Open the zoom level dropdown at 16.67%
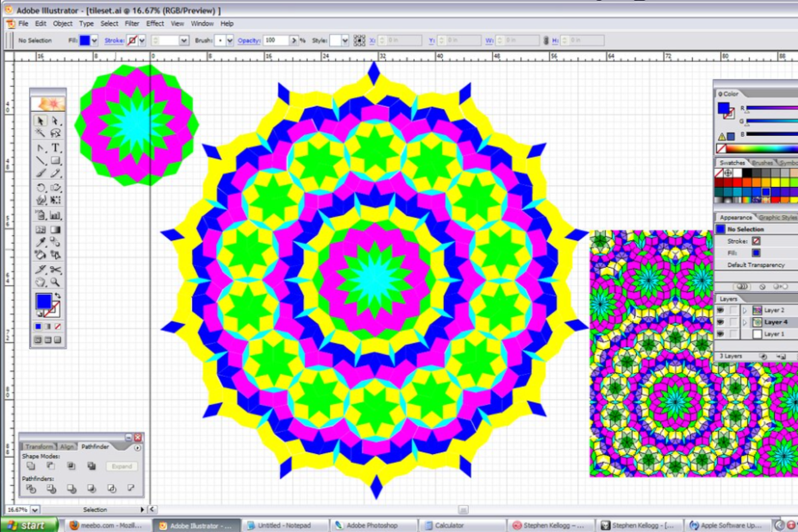The width and height of the screenshot is (798, 532). (35, 510)
